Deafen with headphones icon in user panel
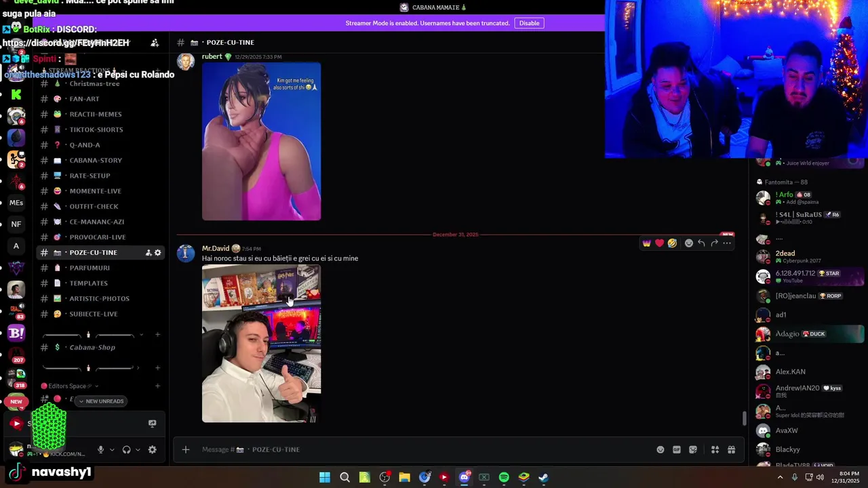 pos(126,449)
